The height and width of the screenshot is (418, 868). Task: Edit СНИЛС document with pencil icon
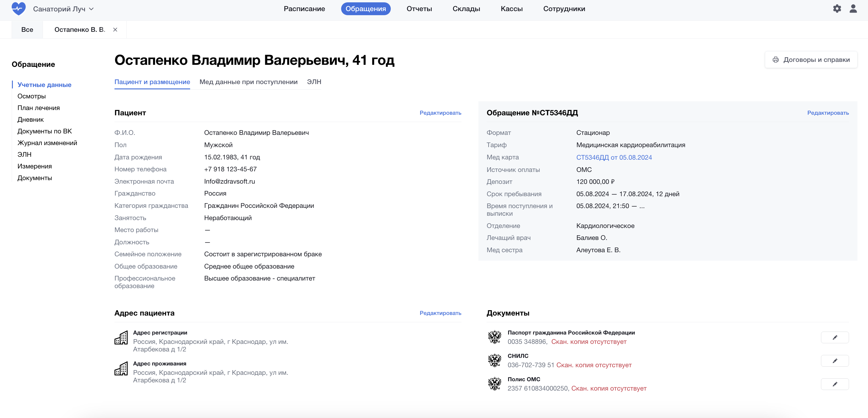tap(834, 361)
